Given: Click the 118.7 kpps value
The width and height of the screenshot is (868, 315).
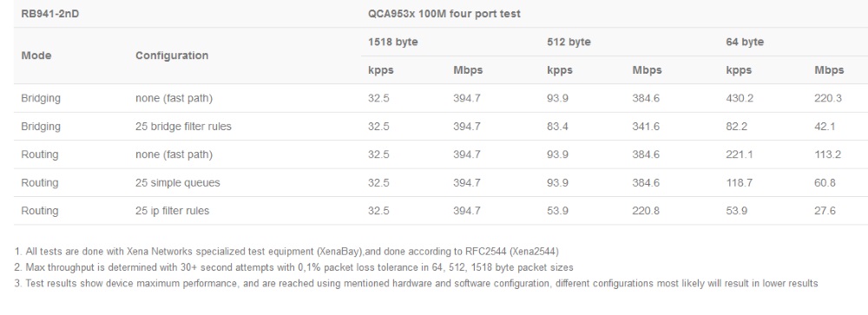Looking at the screenshot, I should (x=739, y=183).
